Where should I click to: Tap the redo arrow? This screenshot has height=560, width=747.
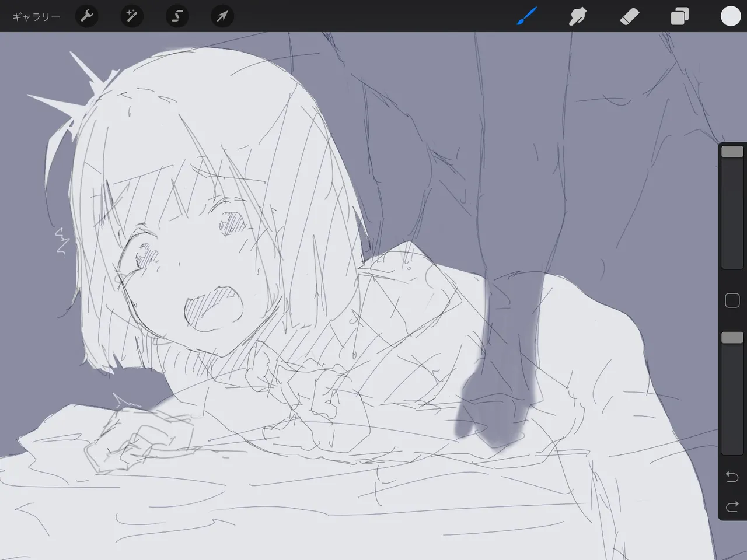[732, 507]
